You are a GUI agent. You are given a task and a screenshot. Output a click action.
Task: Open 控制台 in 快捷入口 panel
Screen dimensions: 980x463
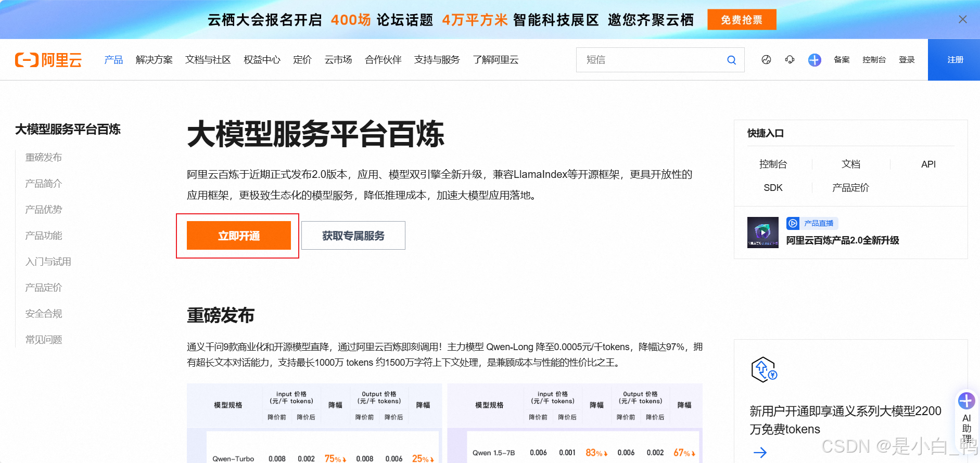pos(773,164)
